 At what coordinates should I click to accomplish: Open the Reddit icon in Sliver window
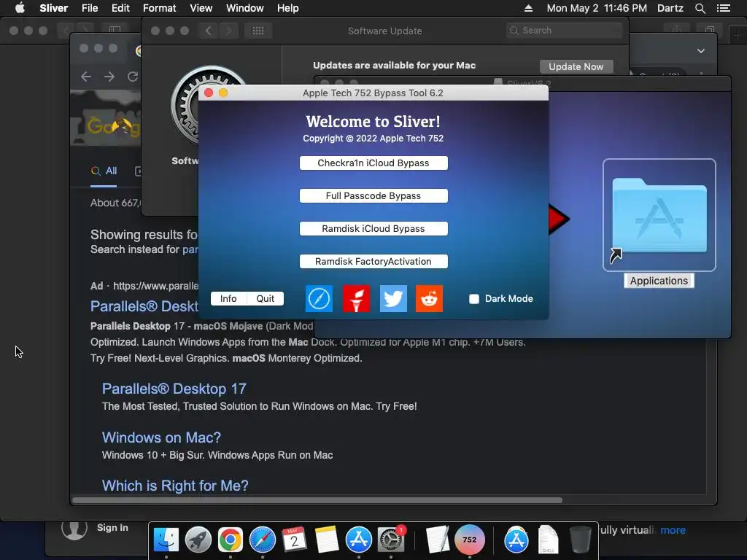point(429,298)
